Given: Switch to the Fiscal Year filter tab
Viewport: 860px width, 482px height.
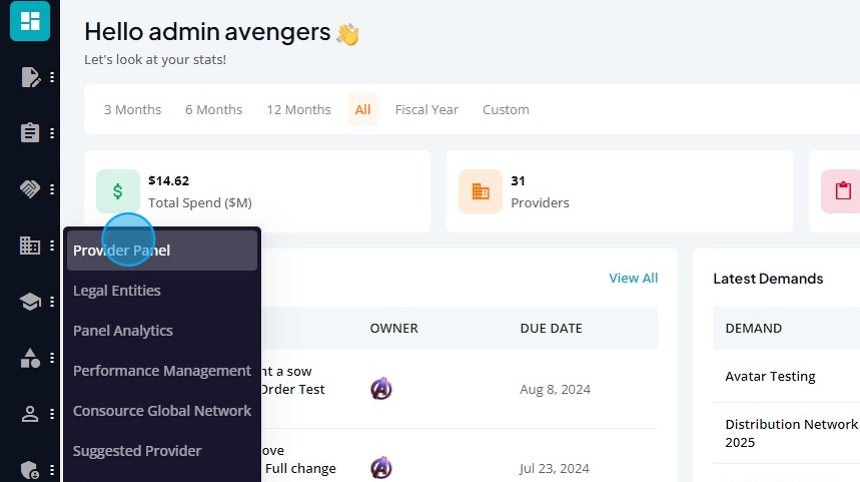Looking at the screenshot, I should coord(427,110).
